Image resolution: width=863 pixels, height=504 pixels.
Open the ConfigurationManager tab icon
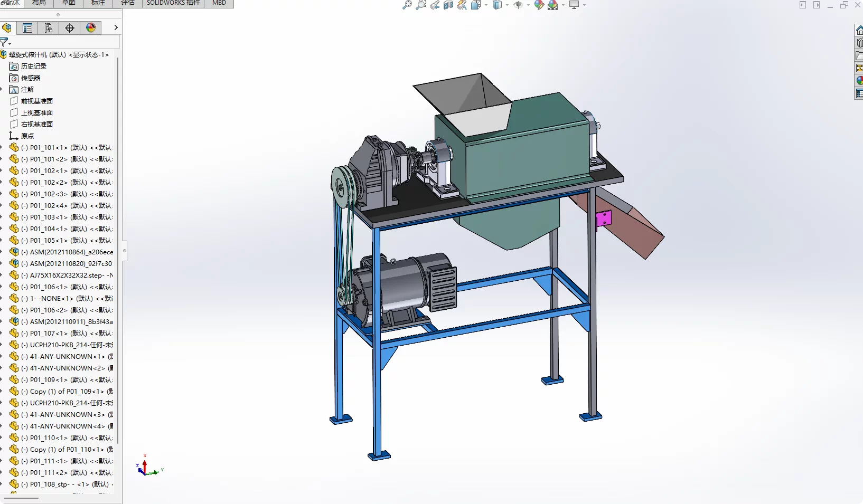49,28
